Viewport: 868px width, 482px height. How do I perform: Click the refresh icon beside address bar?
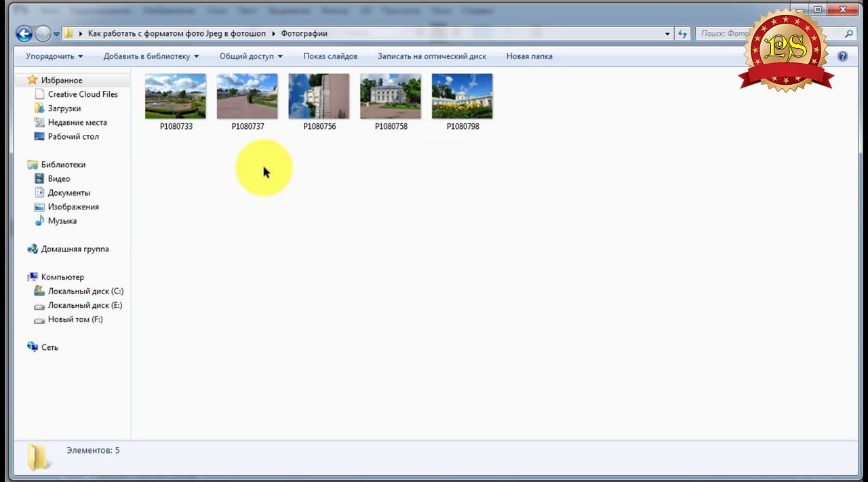[683, 34]
